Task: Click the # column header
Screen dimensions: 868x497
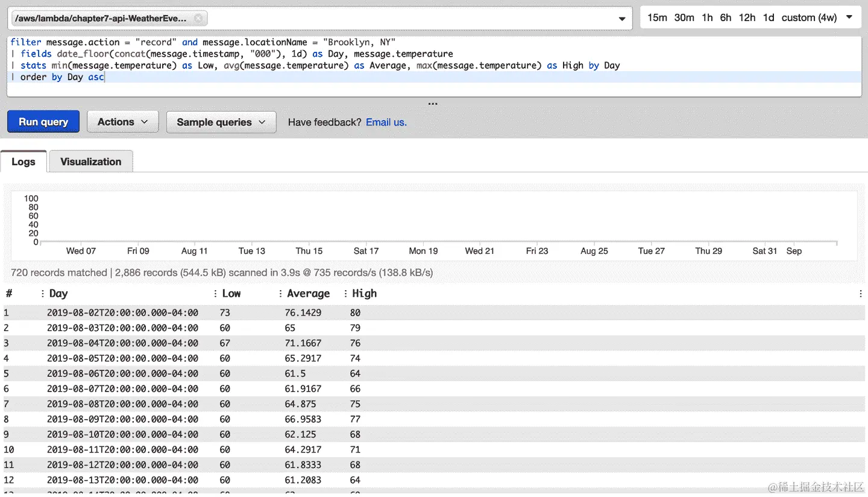Action: pyautogui.click(x=9, y=294)
